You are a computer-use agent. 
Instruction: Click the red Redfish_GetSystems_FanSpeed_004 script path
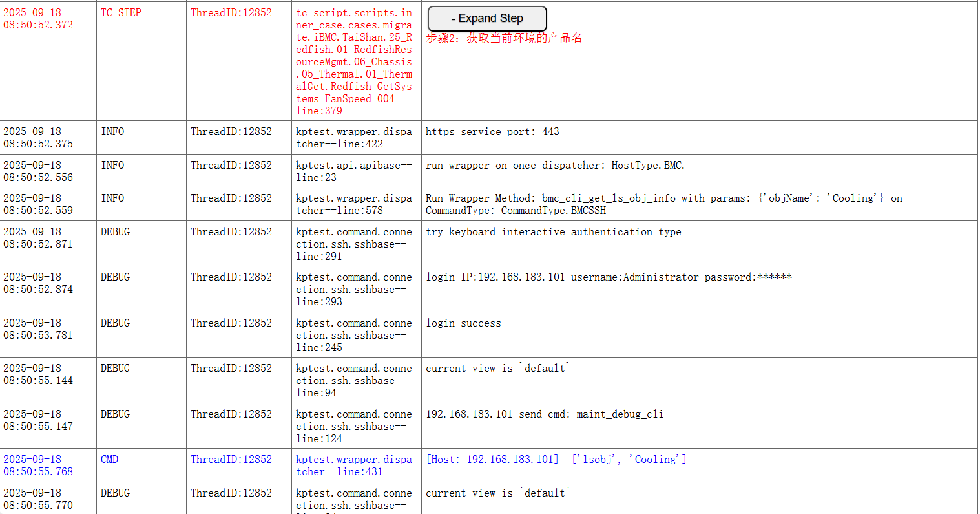[354, 62]
